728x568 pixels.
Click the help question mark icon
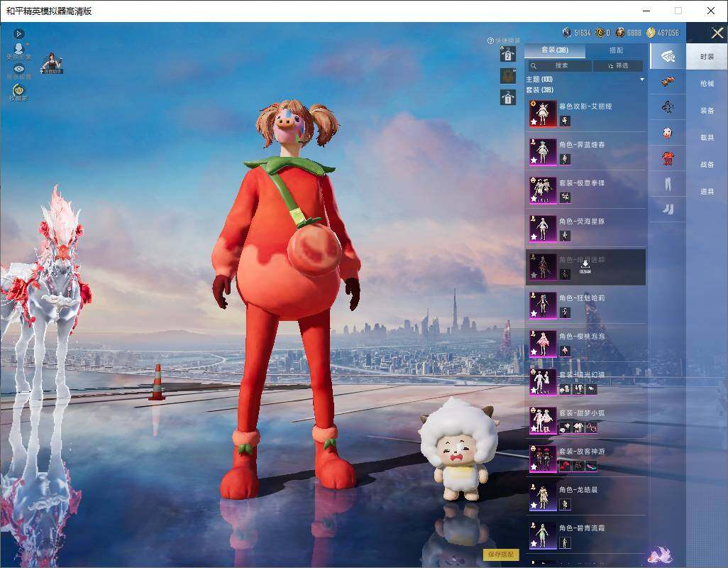click(x=490, y=41)
